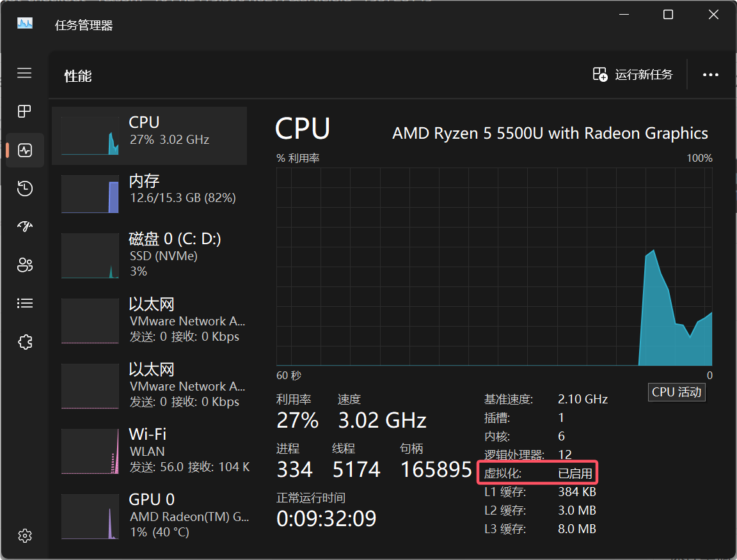Select 磁盘 0 (C: D:) item
The width and height of the screenshot is (737, 560).
pyautogui.click(x=150, y=256)
